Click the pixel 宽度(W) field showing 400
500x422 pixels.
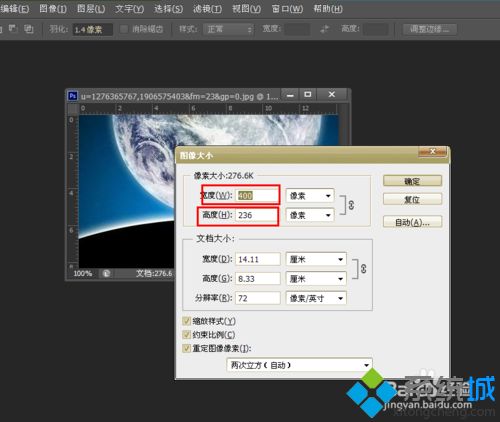pyautogui.click(x=258, y=196)
